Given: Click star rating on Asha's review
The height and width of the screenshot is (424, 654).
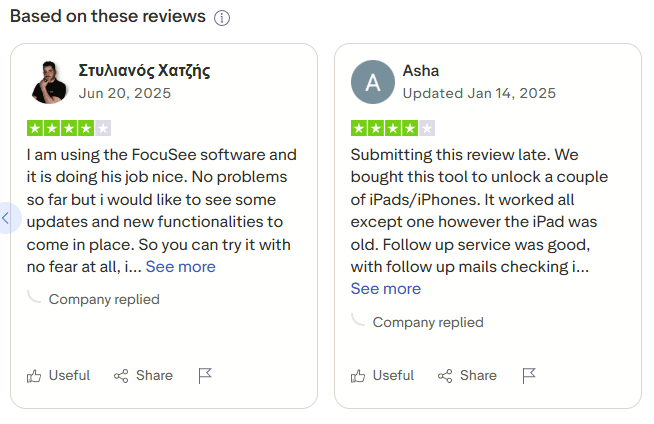Looking at the screenshot, I should coord(393,128).
